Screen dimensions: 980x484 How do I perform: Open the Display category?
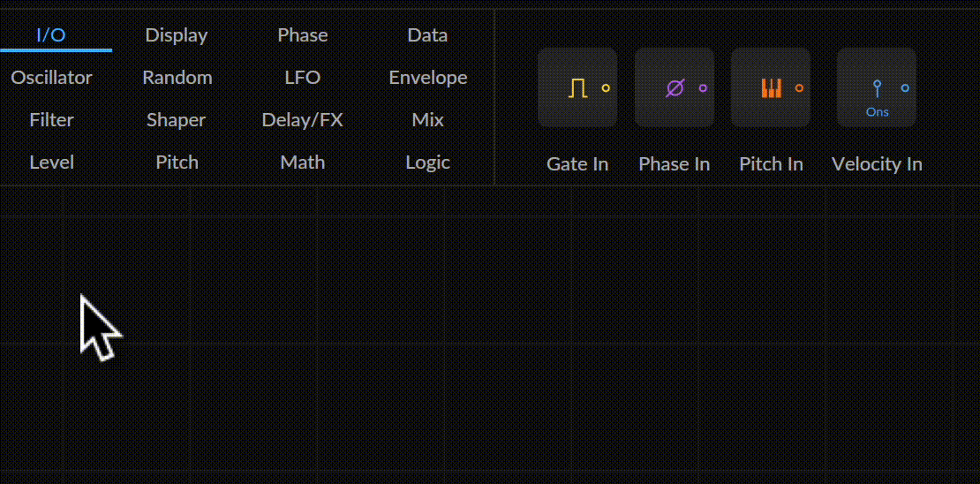pos(177,35)
